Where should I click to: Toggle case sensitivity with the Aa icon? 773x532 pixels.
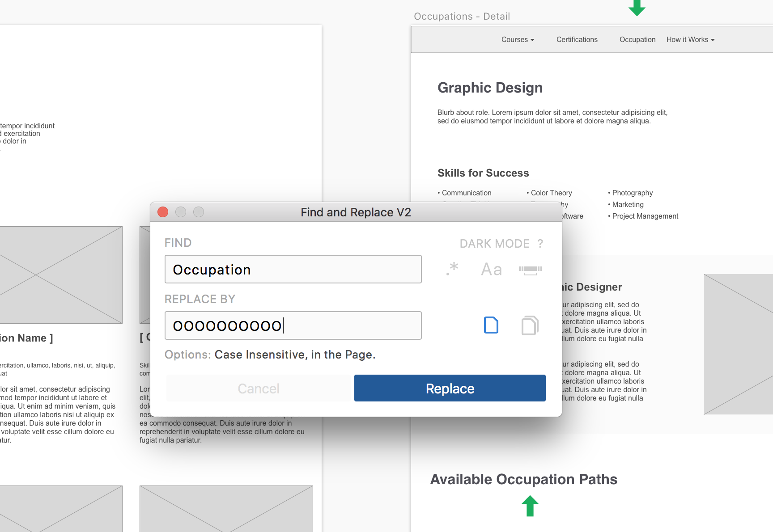pyautogui.click(x=491, y=269)
